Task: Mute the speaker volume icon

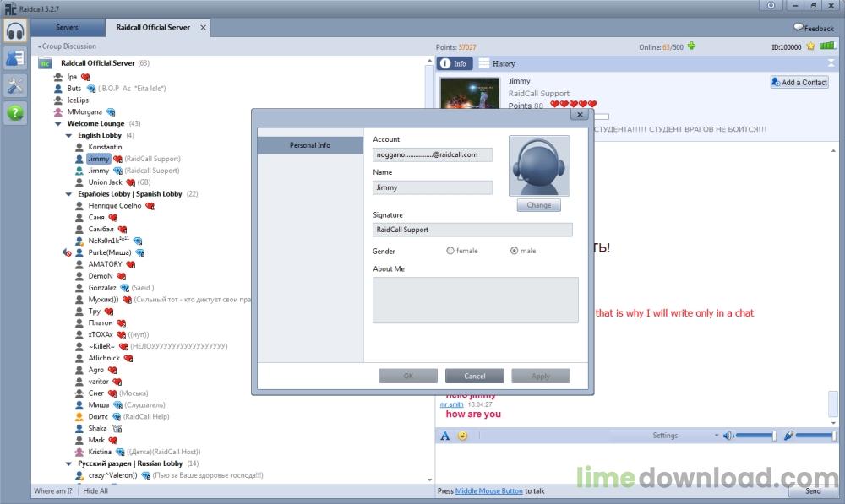Action: (728, 436)
